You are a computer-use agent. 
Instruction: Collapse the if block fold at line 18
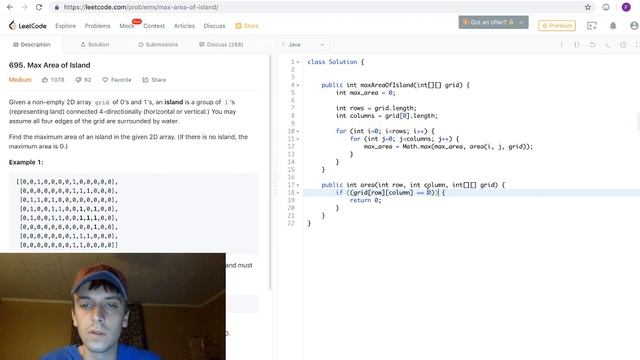(x=298, y=193)
